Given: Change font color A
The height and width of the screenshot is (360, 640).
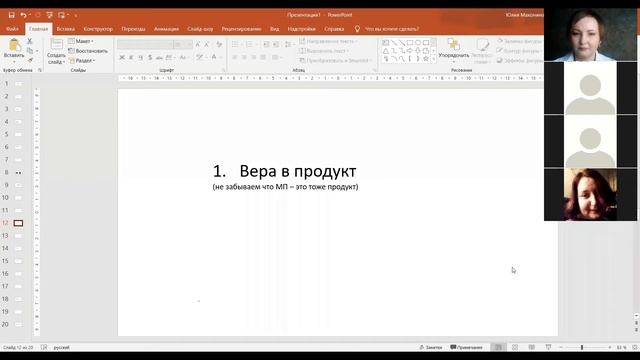Looking at the screenshot, I should click(214, 58).
